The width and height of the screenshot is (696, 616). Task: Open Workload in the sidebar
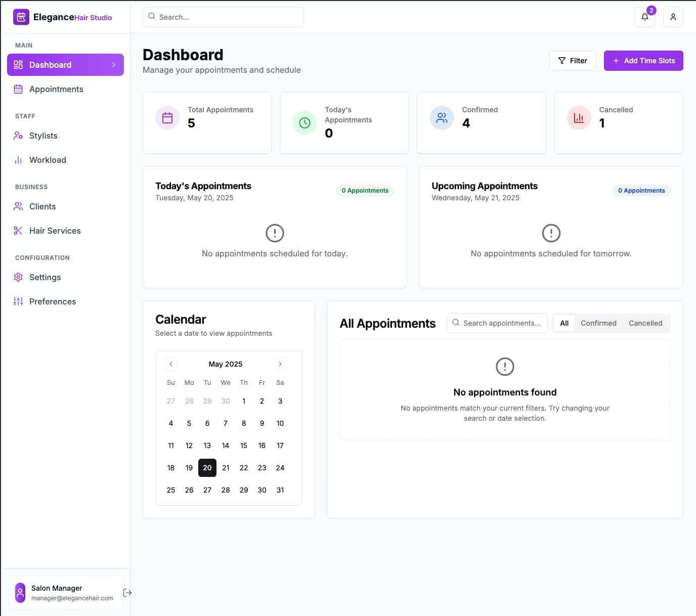click(x=65, y=160)
